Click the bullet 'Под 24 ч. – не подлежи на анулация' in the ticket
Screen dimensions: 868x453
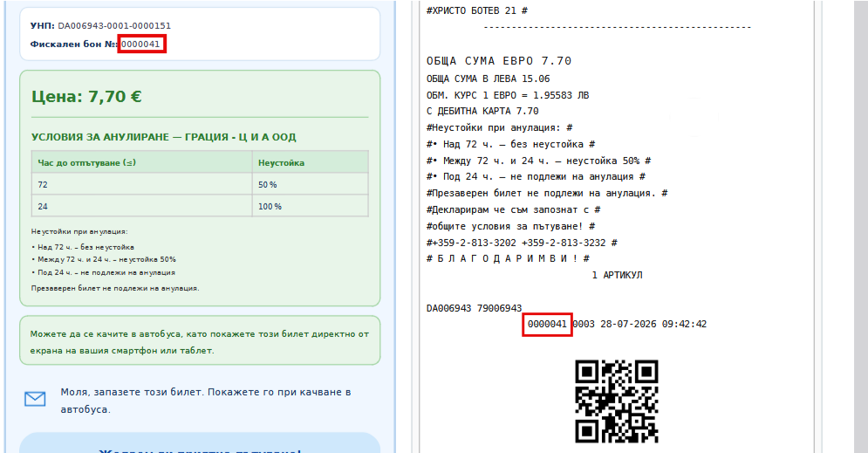pos(103,272)
